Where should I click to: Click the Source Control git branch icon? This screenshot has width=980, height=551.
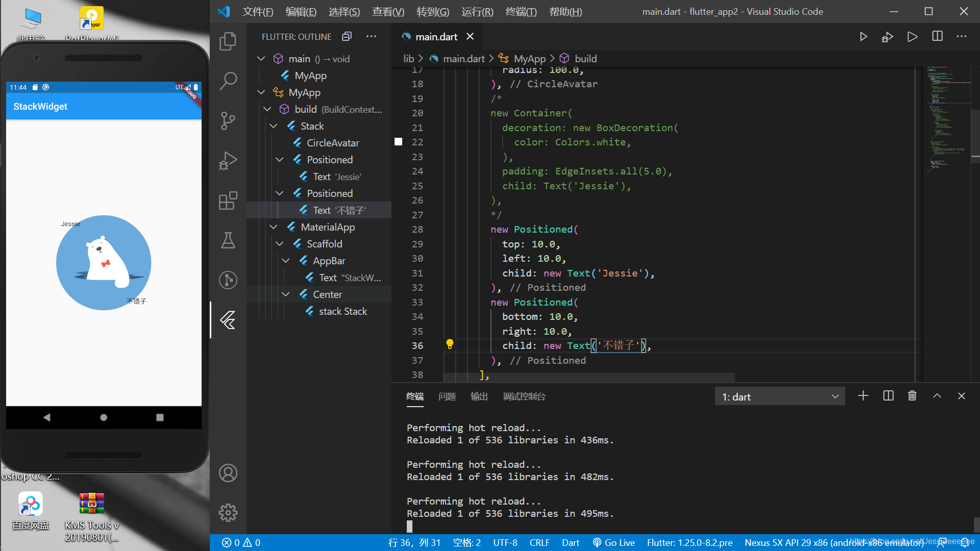pyautogui.click(x=229, y=120)
